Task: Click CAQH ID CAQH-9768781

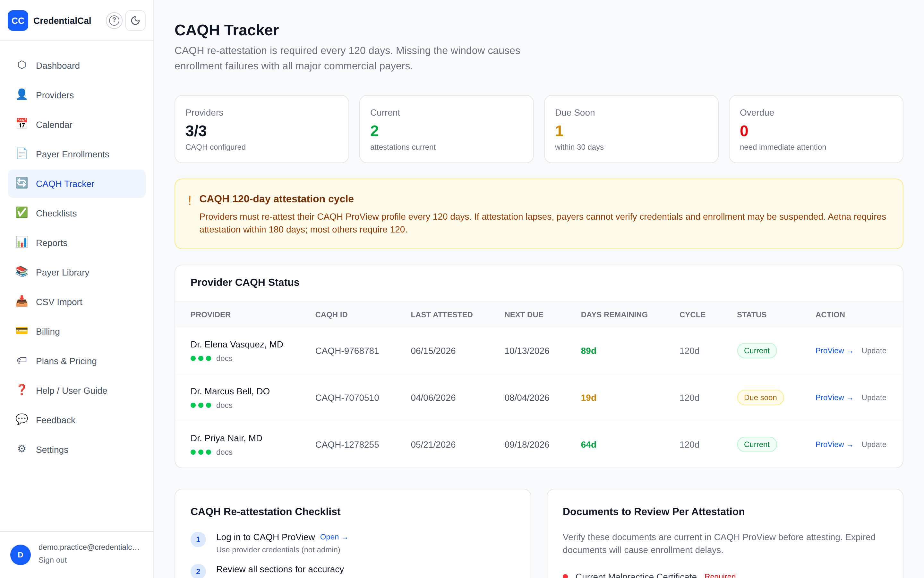Action: (347, 351)
